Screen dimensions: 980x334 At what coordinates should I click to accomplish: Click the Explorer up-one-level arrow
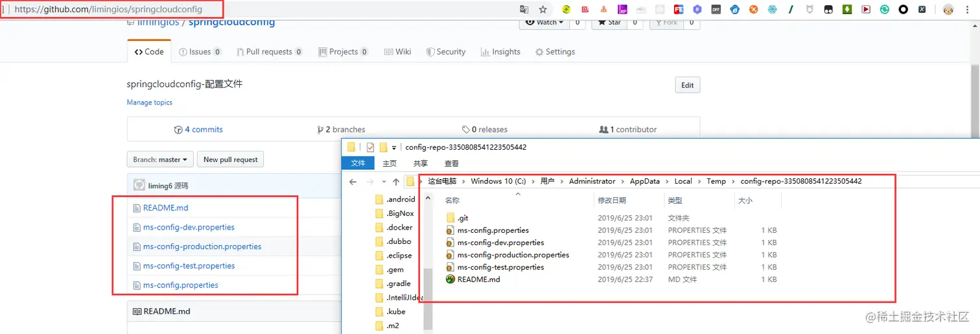(x=396, y=182)
